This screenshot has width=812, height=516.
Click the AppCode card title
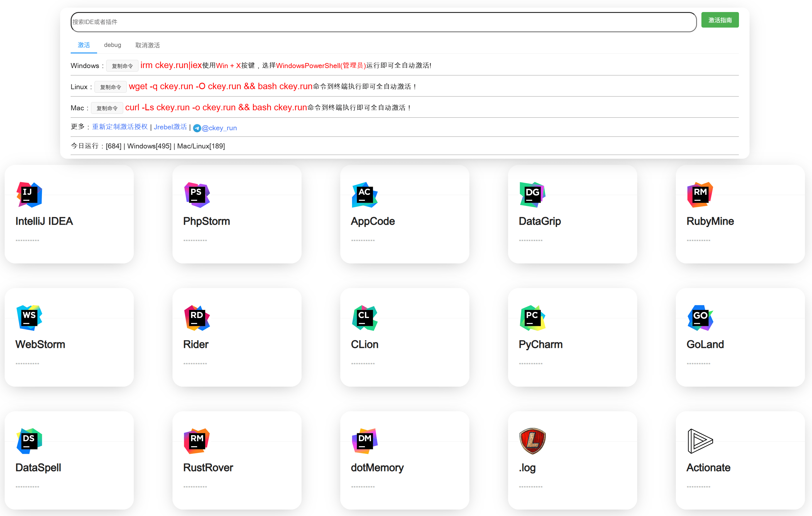[x=373, y=221]
